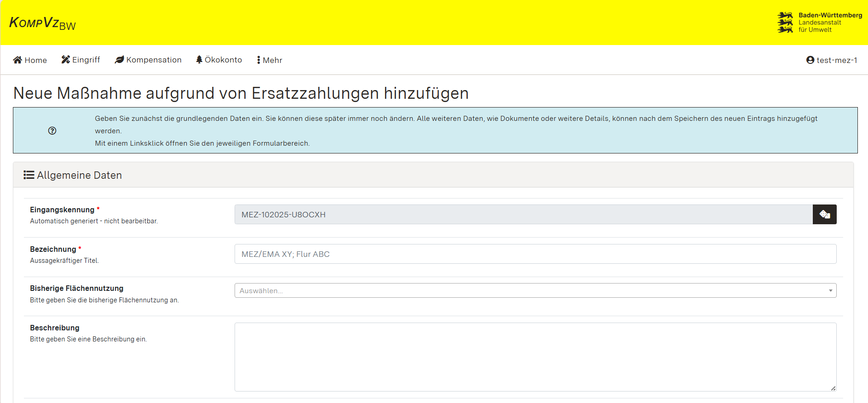The image size is (868, 403).
Task: Open the test-mez-1 user menu
Action: coord(832,60)
